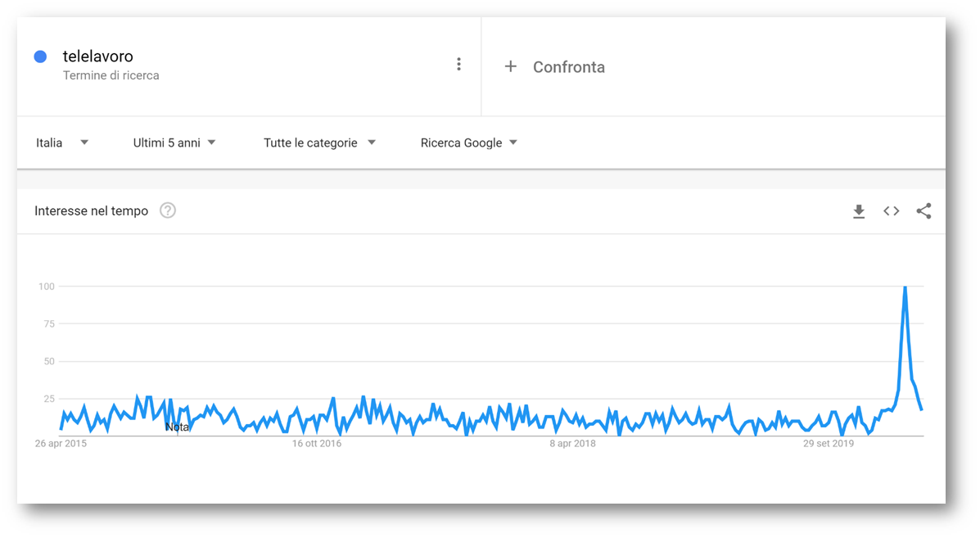Click the Interesse nel tempo heading

pos(91,211)
